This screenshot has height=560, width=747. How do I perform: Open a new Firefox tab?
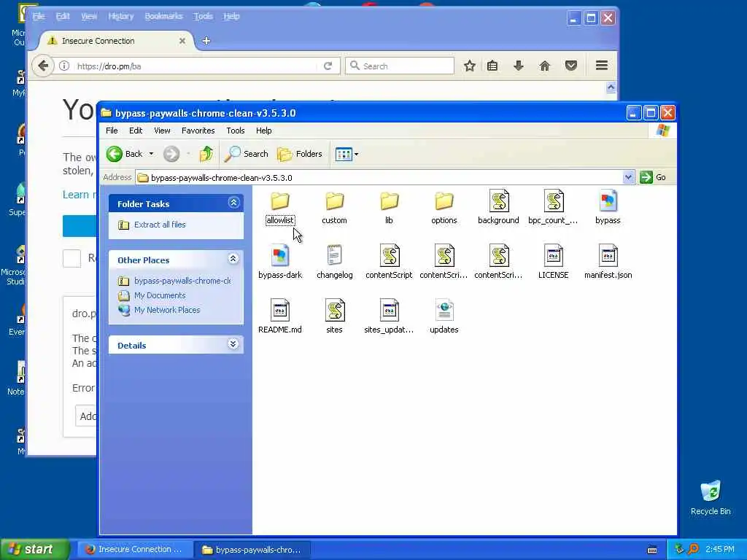pos(206,41)
